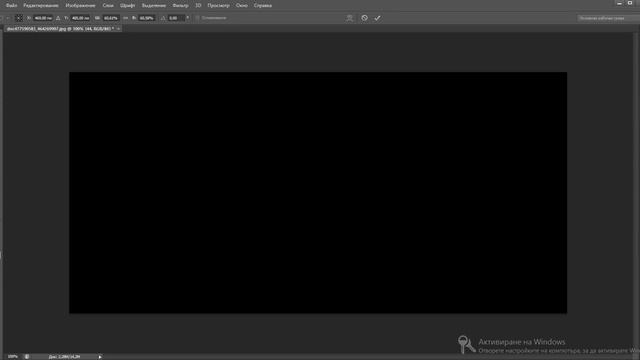
Task: Click the width percentage field
Action: pos(111,18)
